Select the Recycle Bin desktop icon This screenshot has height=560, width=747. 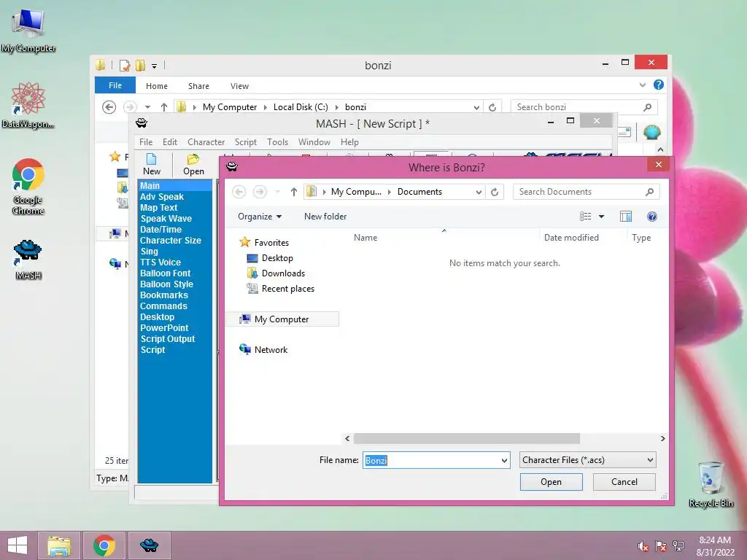pyautogui.click(x=711, y=484)
